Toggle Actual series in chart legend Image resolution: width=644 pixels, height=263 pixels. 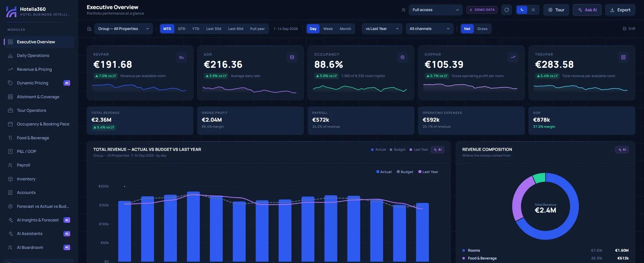click(384, 172)
